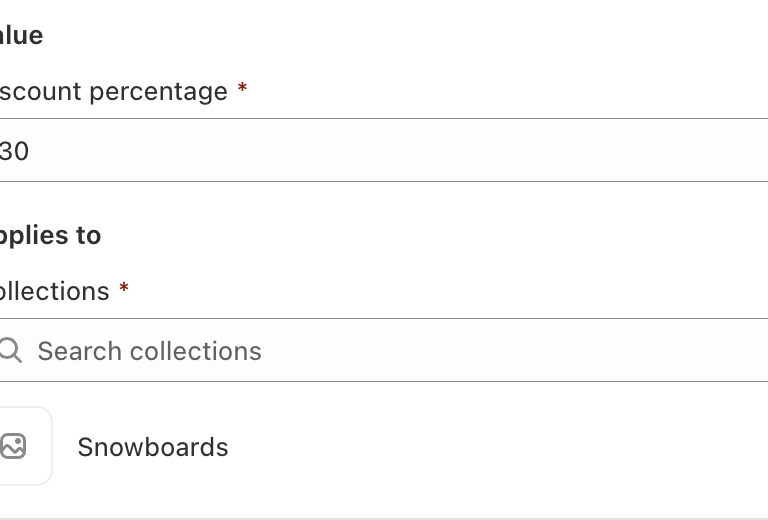The width and height of the screenshot is (768, 520).
Task: Click the red asterisk beside Discount percentage
Action: point(242,90)
